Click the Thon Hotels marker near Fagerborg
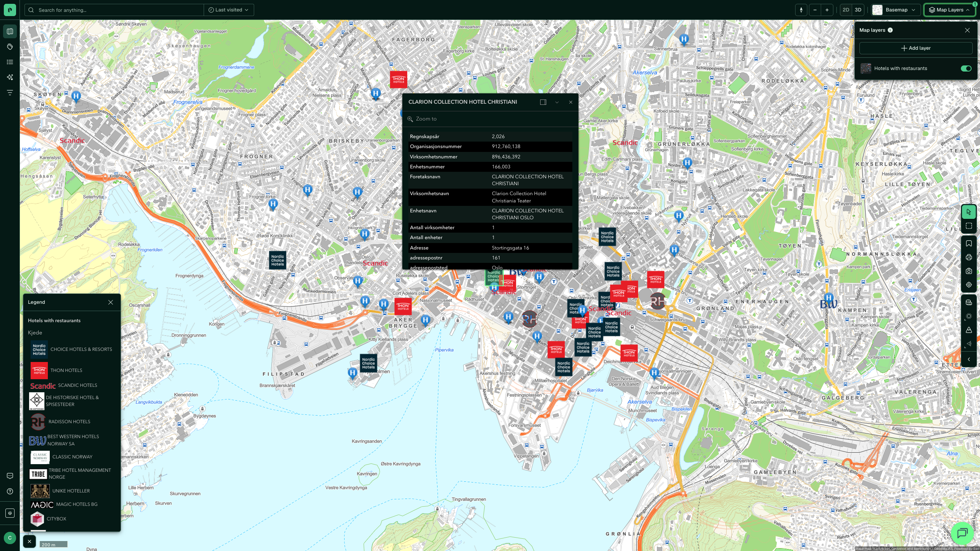 pos(398,80)
